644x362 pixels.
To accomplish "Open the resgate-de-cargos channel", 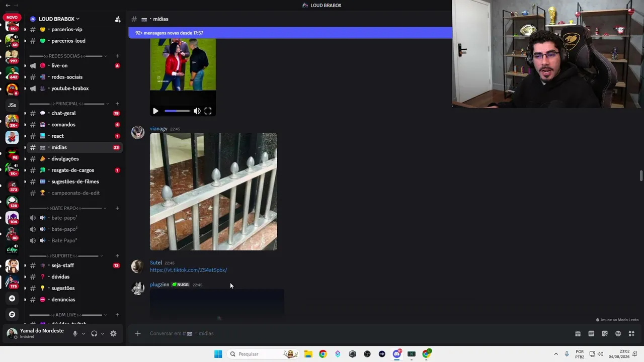I will click(74, 170).
